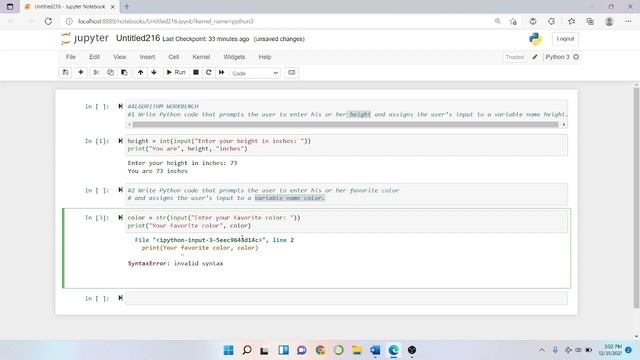The image size is (640, 360).
Task: Open a new browser tab
Action: [x=127, y=7]
